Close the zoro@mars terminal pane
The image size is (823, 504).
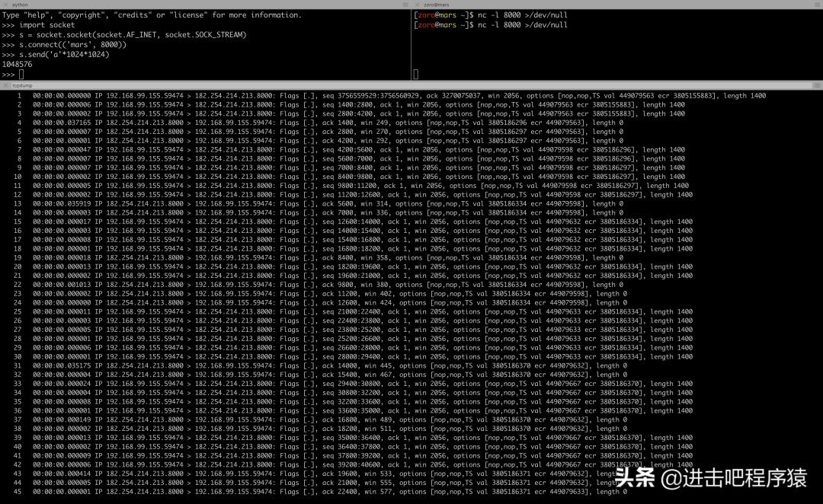coord(416,5)
